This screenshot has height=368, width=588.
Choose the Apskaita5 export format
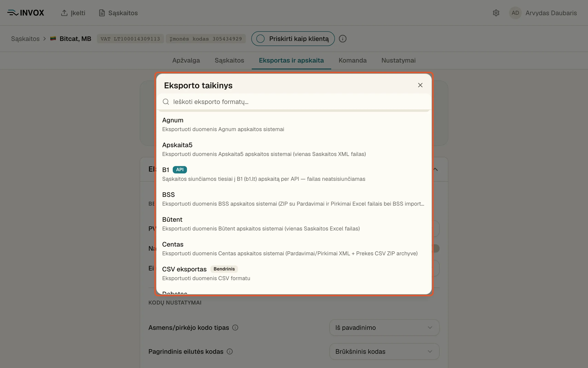294,149
